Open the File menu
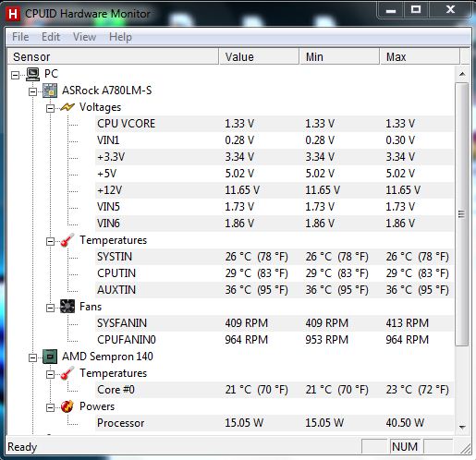 tap(20, 37)
